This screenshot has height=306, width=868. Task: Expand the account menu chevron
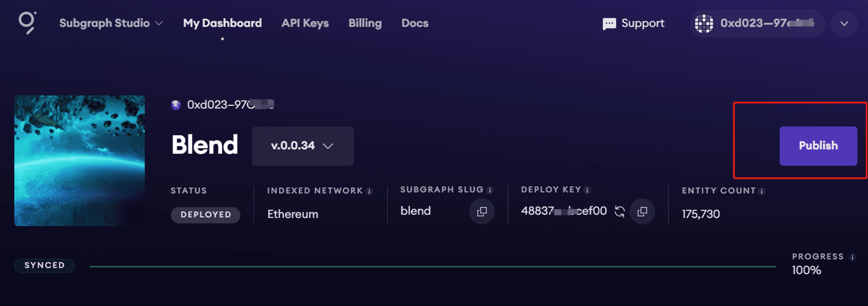[844, 23]
